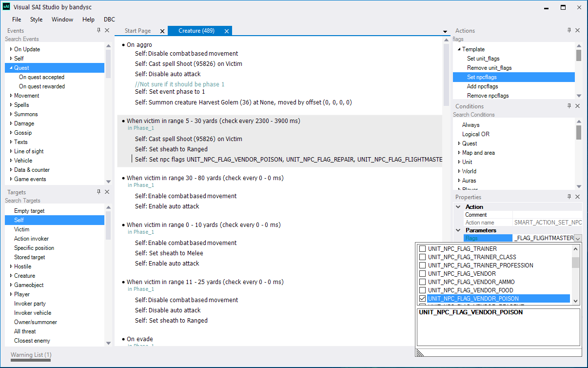Expand the Creature target category
This screenshot has width=588, height=368.
(11, 276)
